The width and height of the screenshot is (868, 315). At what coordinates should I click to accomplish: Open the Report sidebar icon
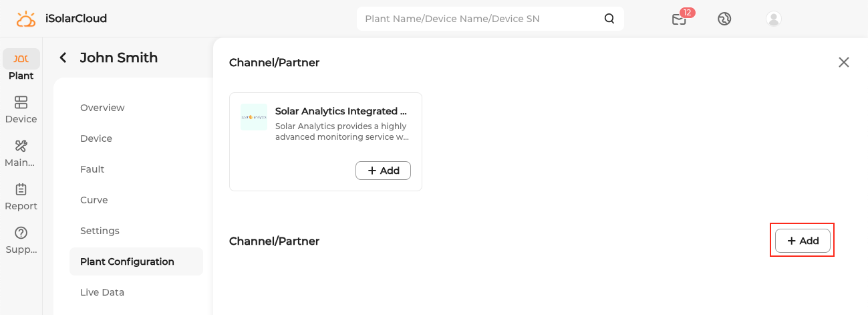click(21, 197)
